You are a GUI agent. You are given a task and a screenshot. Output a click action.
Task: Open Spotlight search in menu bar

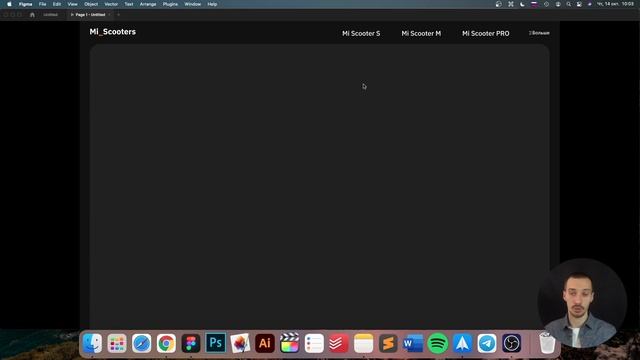569,4
